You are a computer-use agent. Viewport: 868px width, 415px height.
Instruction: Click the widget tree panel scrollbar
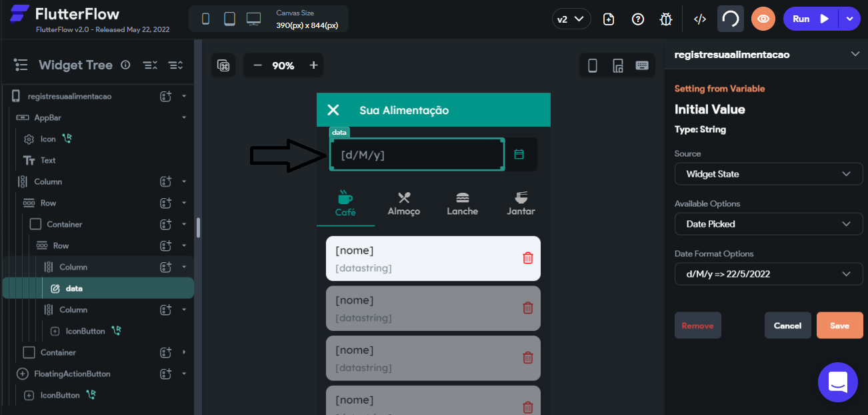(x=198, y=228)
